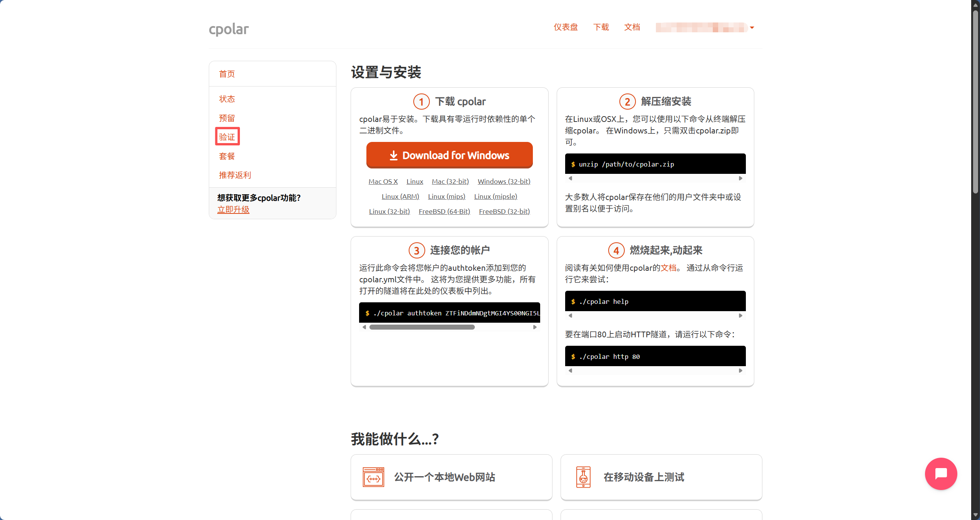Open 文档 in top navigation
This screenshot has height=520, width=980.
coord(632,27)
